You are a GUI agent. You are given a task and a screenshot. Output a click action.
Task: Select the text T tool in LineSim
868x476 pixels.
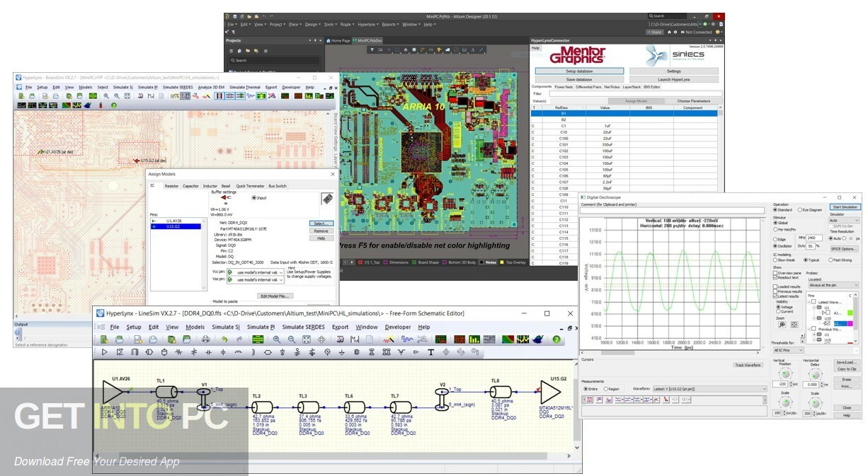[x=430, y=352]
